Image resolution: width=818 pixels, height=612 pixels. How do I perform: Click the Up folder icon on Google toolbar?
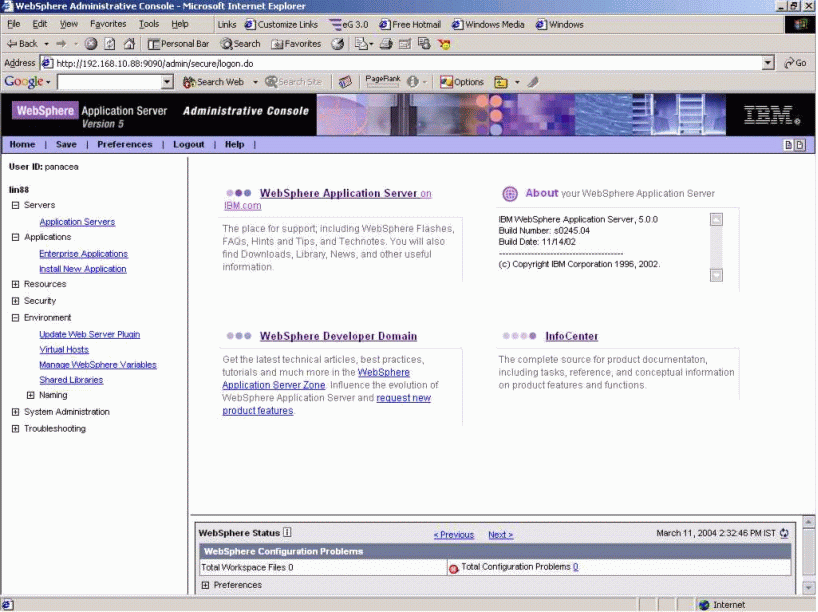(501, 82)
